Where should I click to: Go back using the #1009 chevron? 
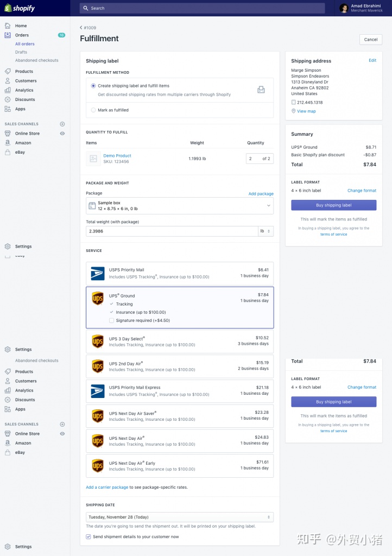point(81,28)
